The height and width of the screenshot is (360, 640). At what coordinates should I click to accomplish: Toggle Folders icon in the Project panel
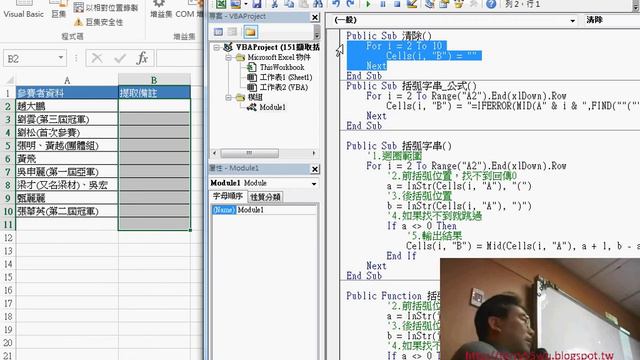point(250,32)
